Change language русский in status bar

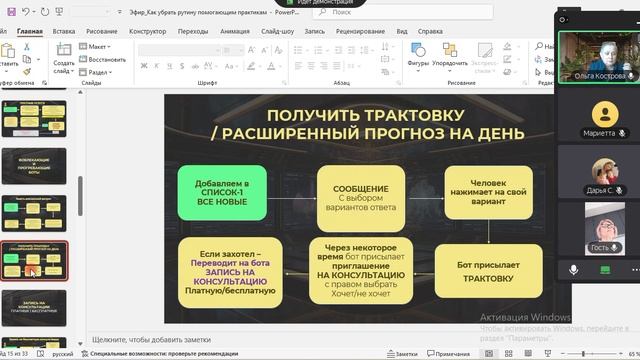(x=62, y=354)
